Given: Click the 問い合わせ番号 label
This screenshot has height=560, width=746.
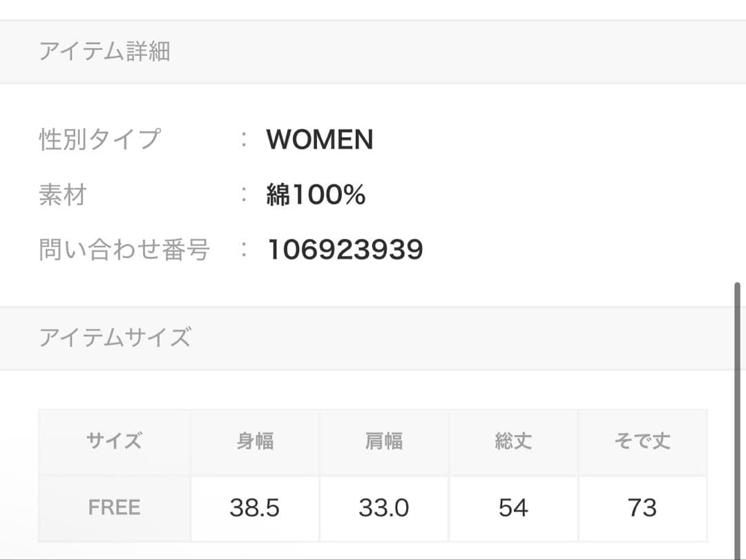Looking at the screenshot, I should click(x=124, y=249).
